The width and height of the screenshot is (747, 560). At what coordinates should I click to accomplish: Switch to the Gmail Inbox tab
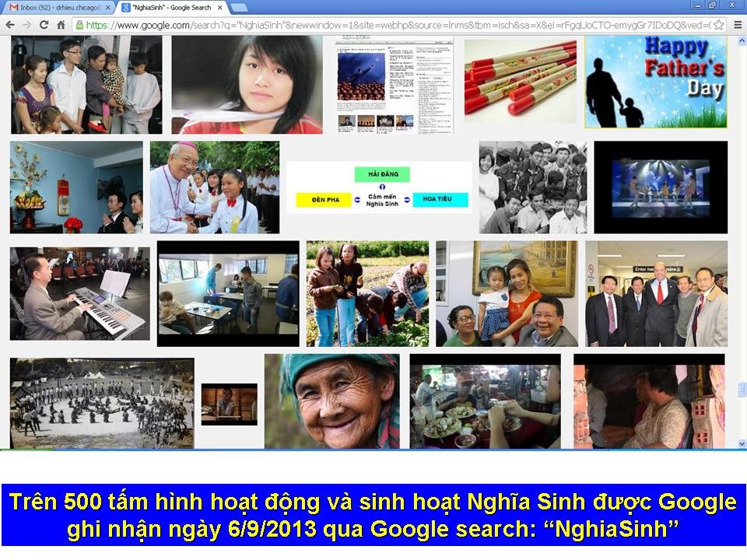pyautogui.click(x=54, y=8)
